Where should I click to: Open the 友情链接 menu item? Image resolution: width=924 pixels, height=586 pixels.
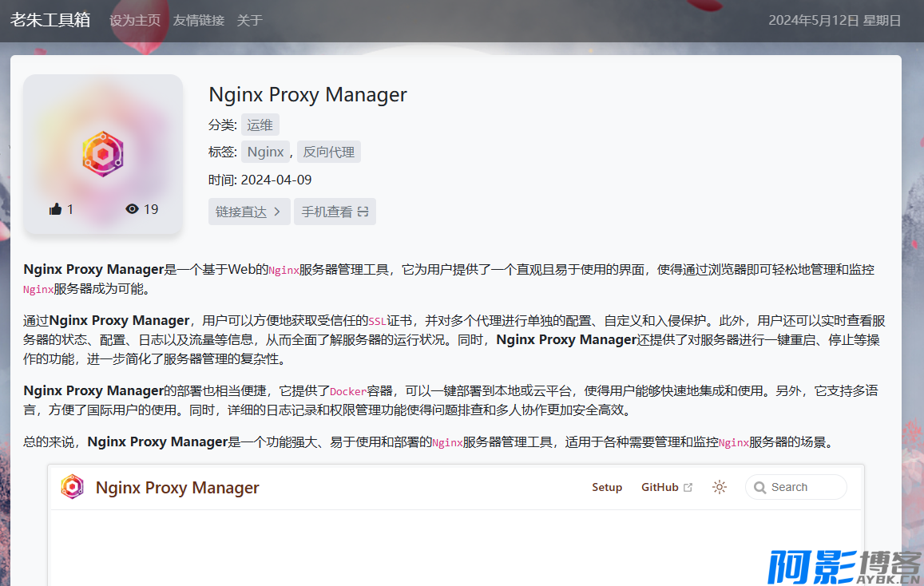pos(199,21)
